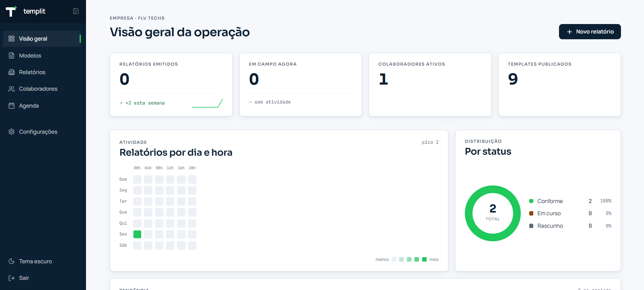Click the Ter row label
644x290 pixels.
coord(123,201)
